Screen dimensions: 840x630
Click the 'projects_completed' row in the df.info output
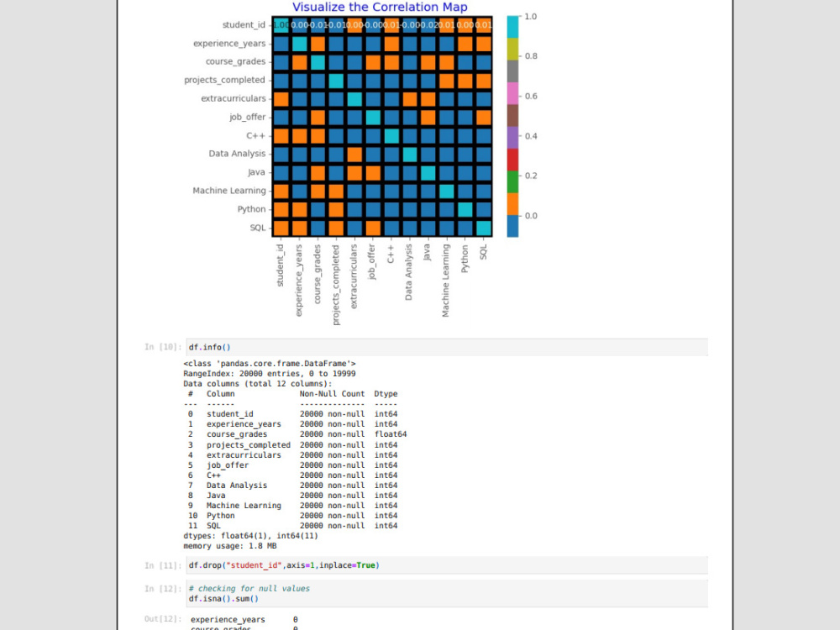coord(292,445)
